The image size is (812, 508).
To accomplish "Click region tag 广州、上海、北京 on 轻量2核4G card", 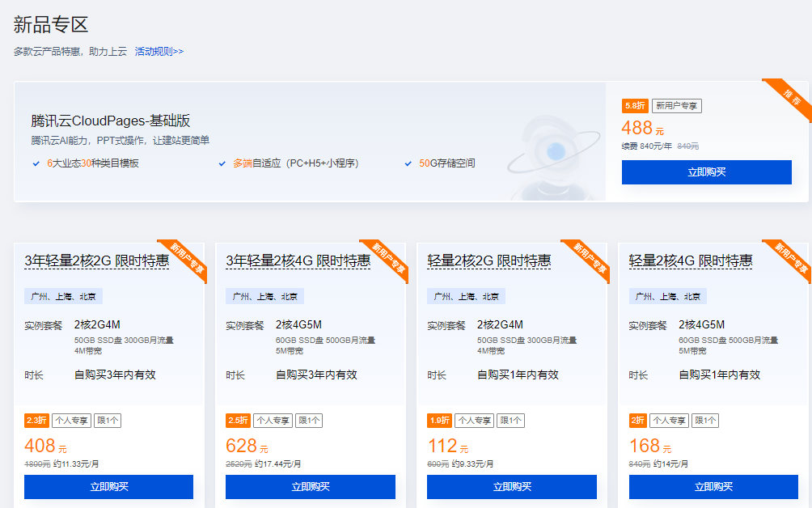I will (667, 296).
